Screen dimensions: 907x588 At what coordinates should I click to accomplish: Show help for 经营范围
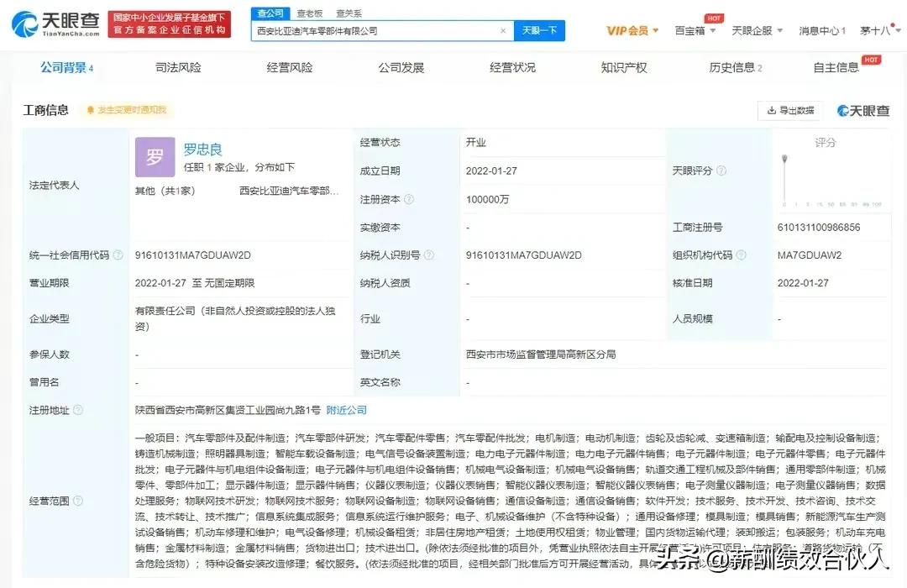pyautogui.click(x=78, y=501)
